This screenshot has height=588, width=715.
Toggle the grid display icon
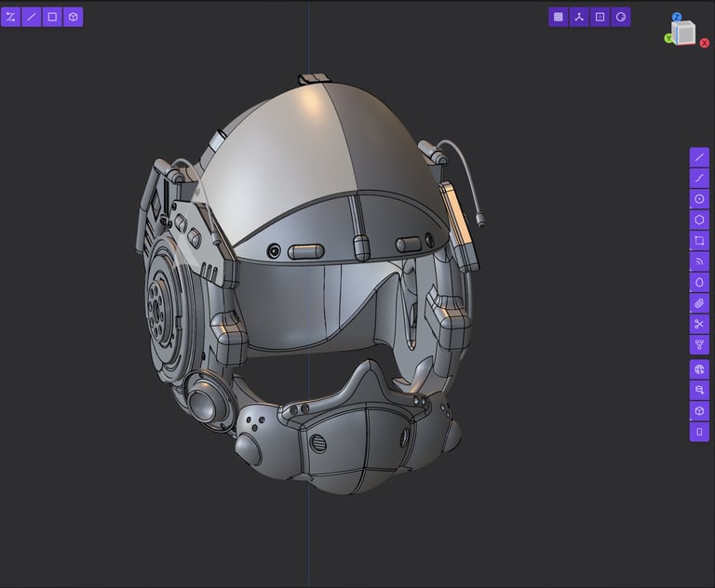[x=559, y=18]
